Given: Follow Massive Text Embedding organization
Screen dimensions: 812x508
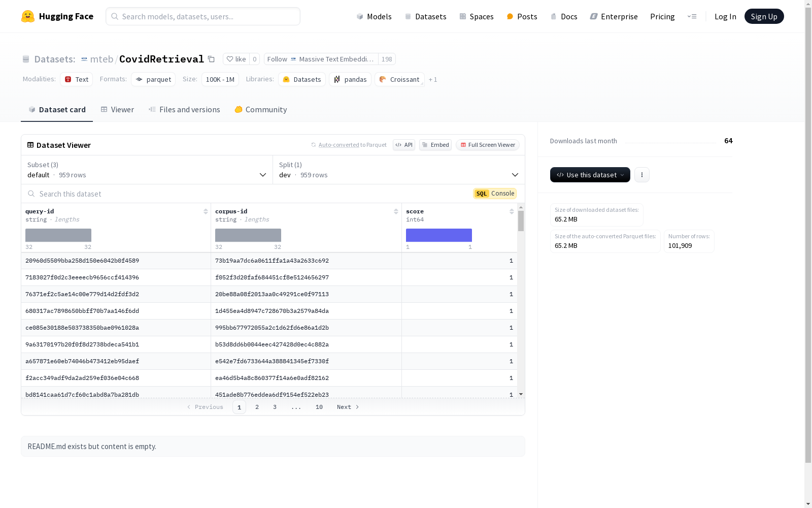Looking at the screenshot, I should click(x=321, y=59).
